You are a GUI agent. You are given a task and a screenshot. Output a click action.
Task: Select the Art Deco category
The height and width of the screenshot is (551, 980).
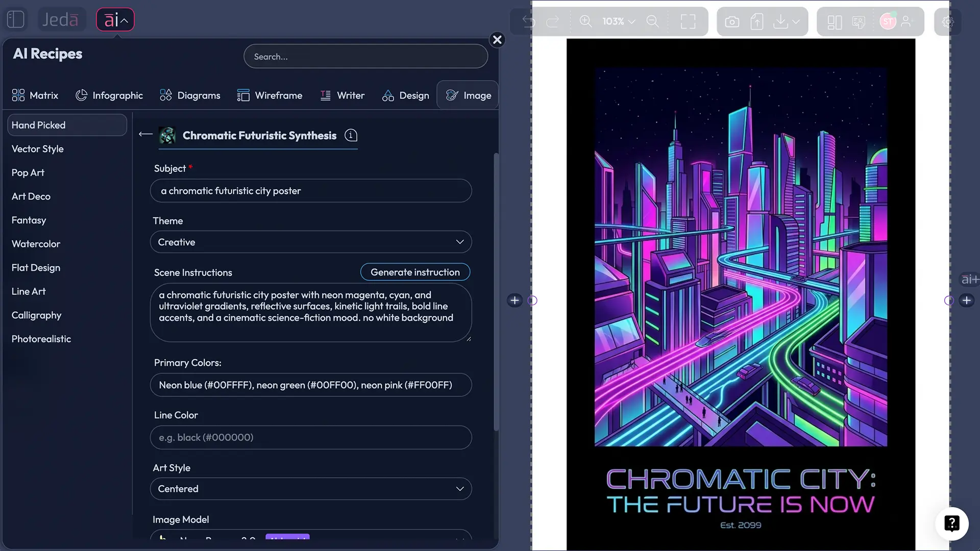click(31, 196)
